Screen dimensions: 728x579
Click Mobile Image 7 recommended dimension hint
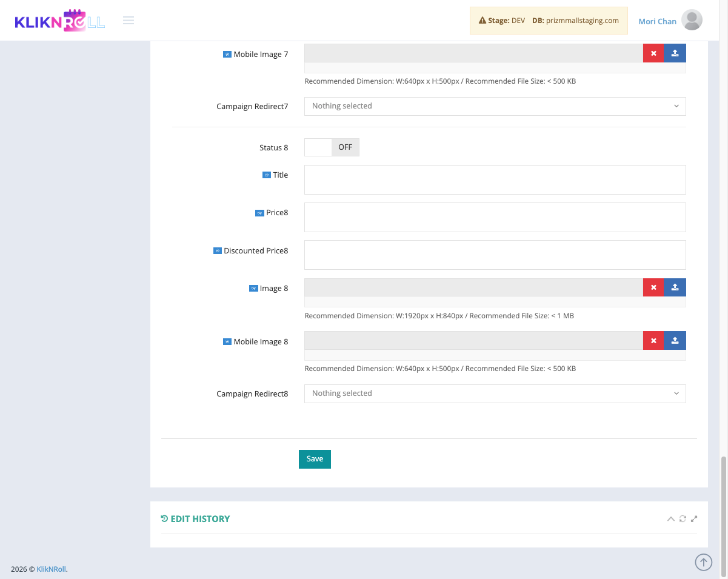pos(440,81)
